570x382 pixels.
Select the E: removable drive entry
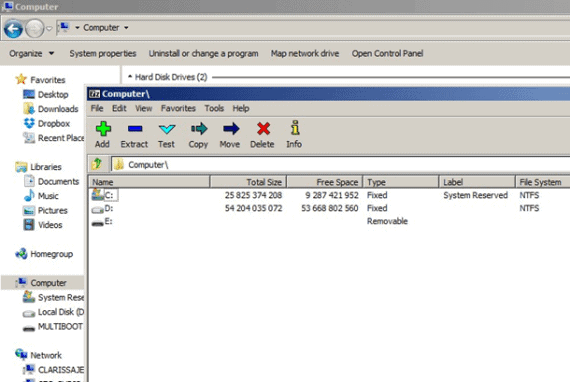102,222
